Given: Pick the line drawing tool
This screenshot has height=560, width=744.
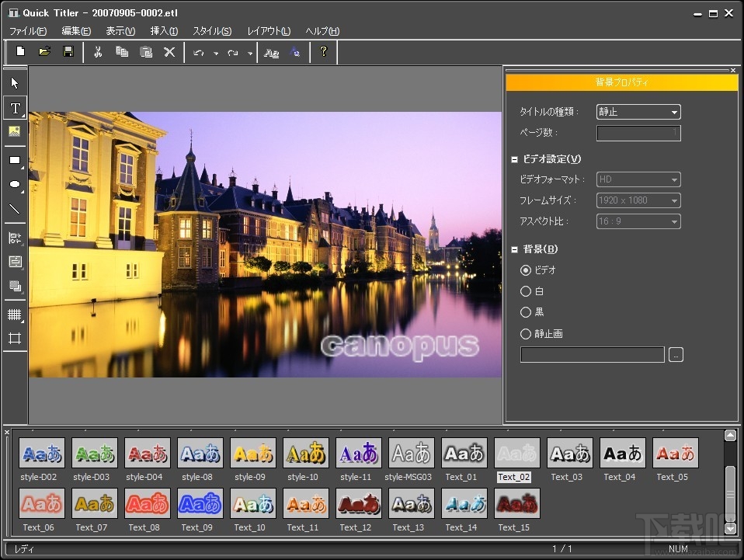Looking at the screenshot, I should [14, 208].
